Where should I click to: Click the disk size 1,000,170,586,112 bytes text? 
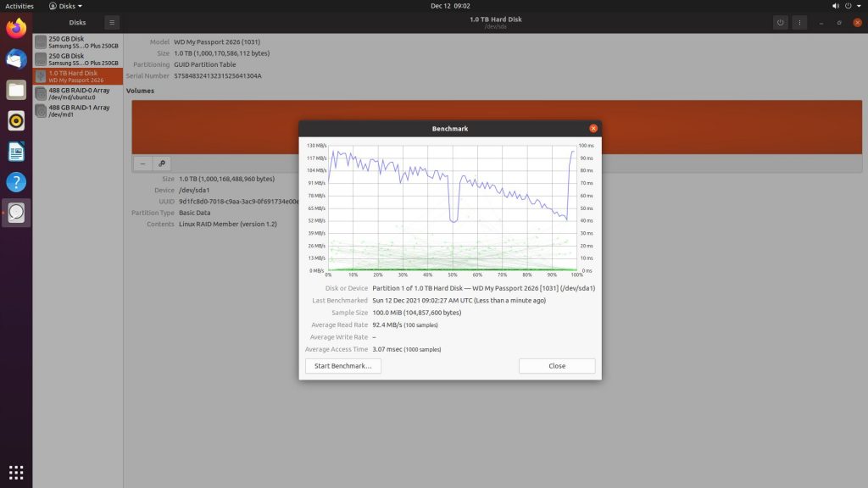(x=221, y=53)
